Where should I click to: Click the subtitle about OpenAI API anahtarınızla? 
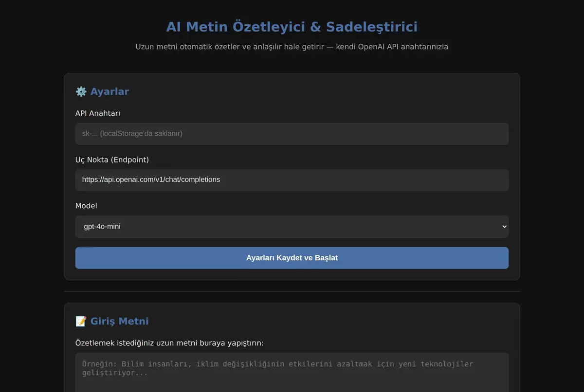tap(292, 47)
